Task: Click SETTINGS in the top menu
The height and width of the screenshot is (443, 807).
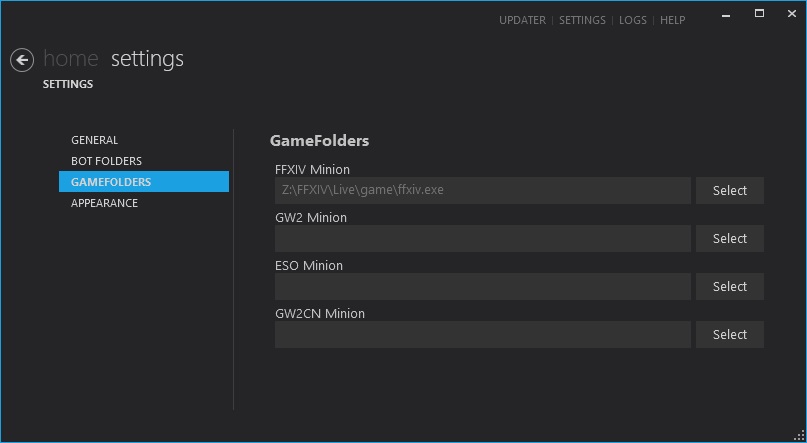Action: pos(582,20)
